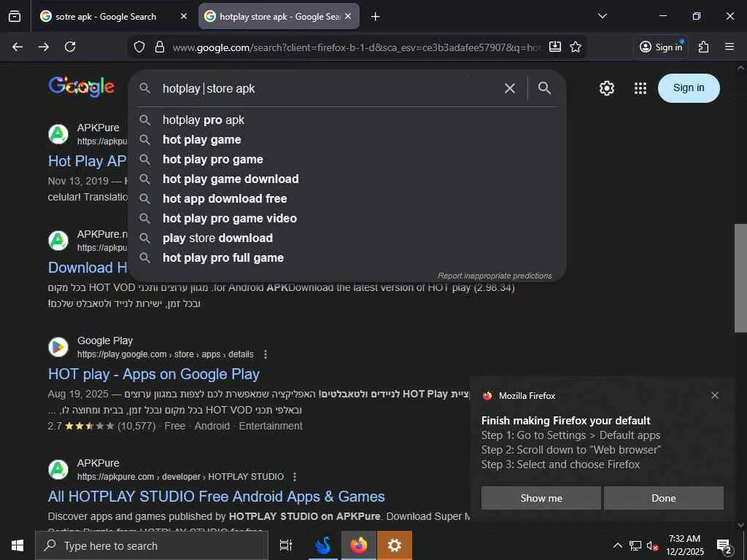Expand the list all tabs chevron
747x560 pixels.
click(602, 16)
